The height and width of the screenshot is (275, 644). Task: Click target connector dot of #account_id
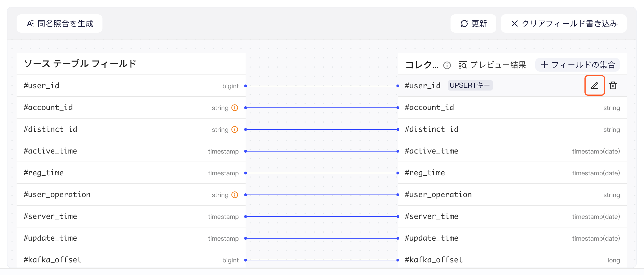click(x=398, y=108)
